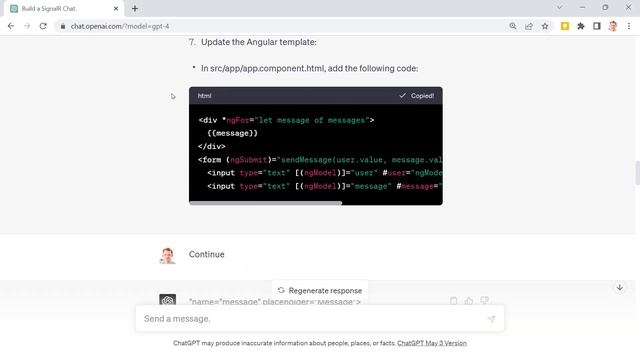
Task: Give thumbs up to the response
Action: pos(469,301)
